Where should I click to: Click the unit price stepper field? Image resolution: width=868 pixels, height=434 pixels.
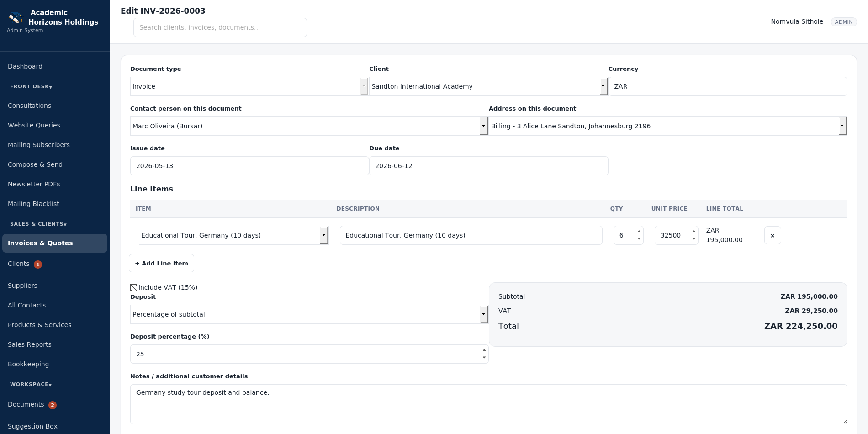(x=676, y=235)
